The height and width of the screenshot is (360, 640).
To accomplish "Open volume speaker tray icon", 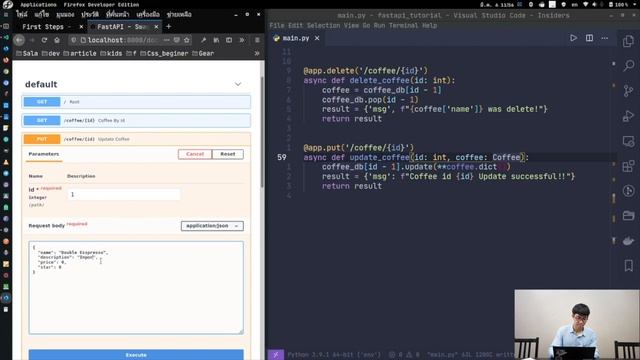I will 595,4.
